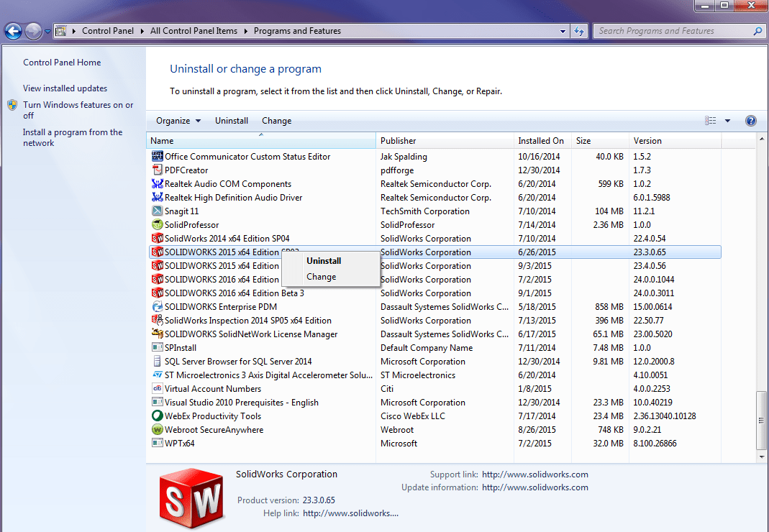Click the refresh button beside address bar

(579, 31)
